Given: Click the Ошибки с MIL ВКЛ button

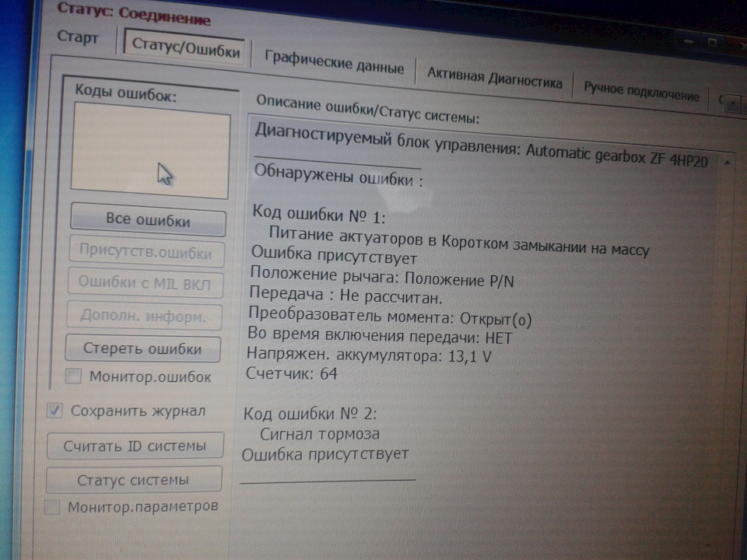Looking at the screenshot, I should (x=145, y=283).
